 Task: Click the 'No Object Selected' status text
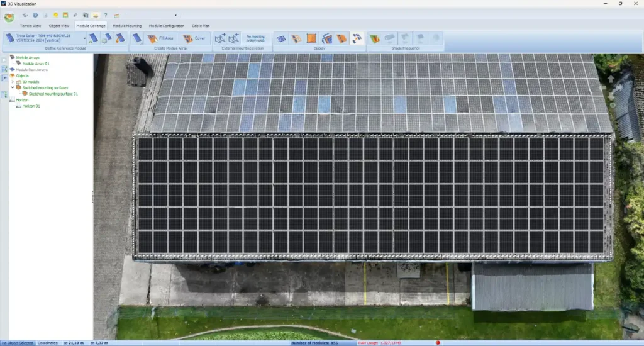[18, 343]
